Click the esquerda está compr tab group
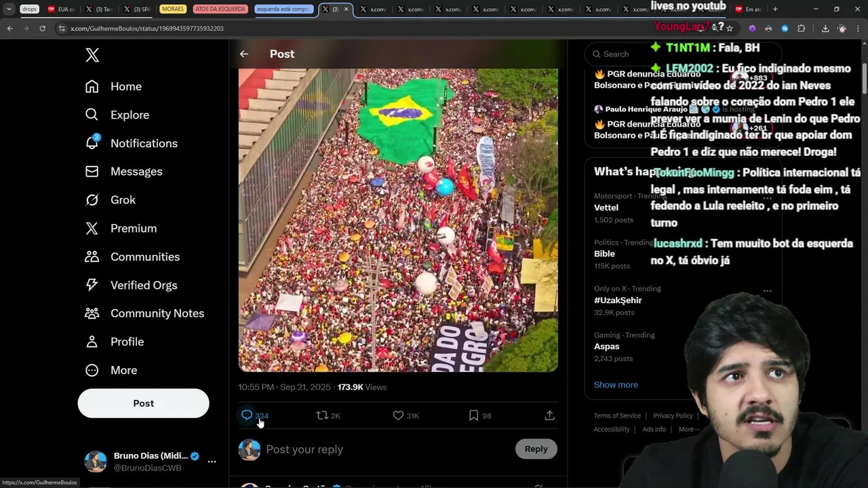The image size is (868, 488). pyautogui.click(x=283, y=9)
